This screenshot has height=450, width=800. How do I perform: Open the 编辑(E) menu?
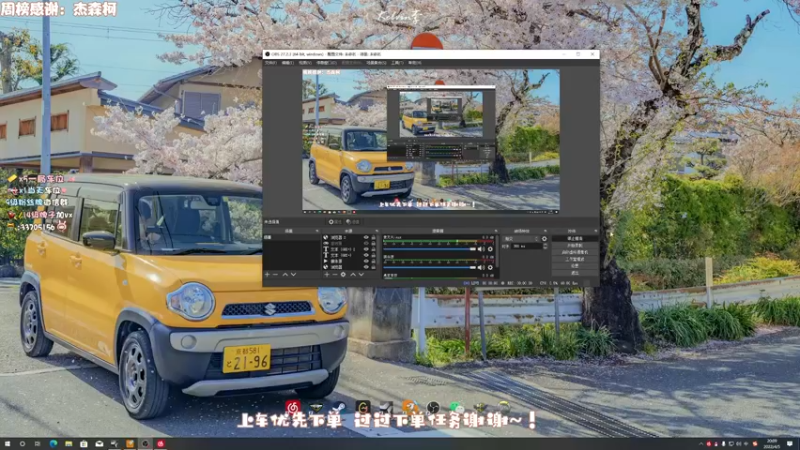(x=288, y=63)
